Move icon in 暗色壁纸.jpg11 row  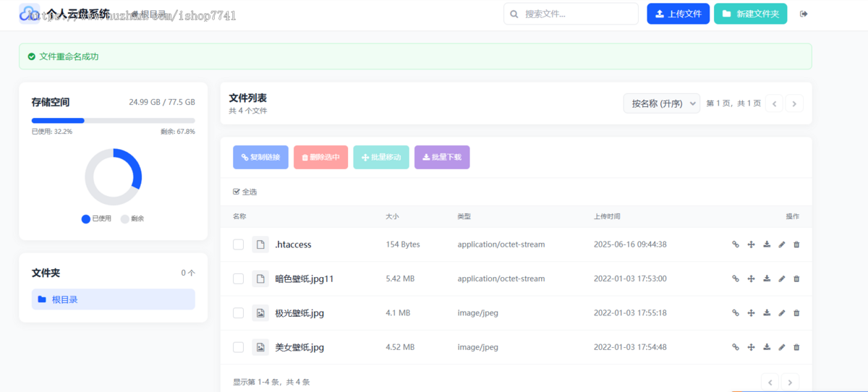pyautogui.click(x=751, y=278)
